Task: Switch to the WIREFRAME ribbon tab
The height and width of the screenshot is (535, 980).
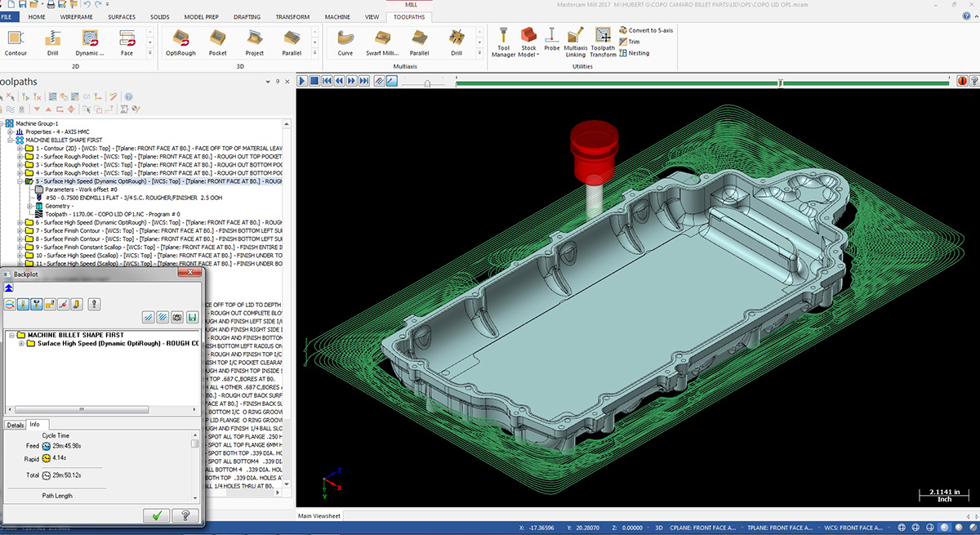Action: pyautogui.click(x=76, y=16)
